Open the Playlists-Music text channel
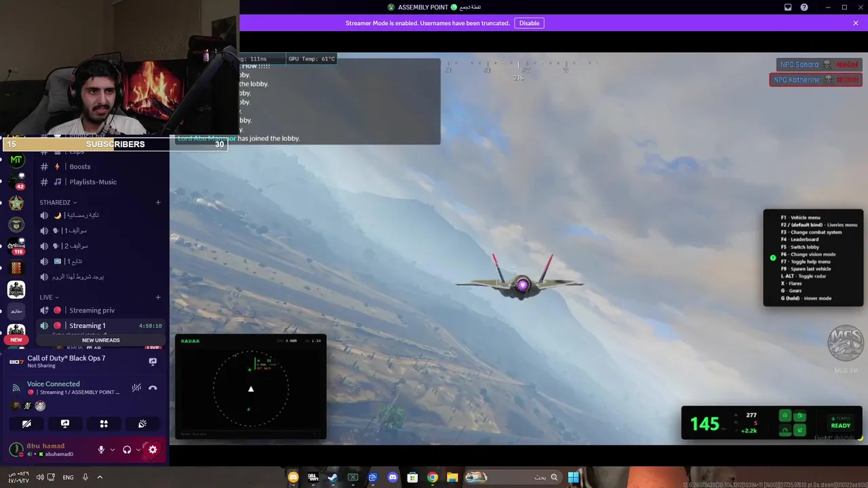The width and height of the screenshot is (868, 488). 100,182
